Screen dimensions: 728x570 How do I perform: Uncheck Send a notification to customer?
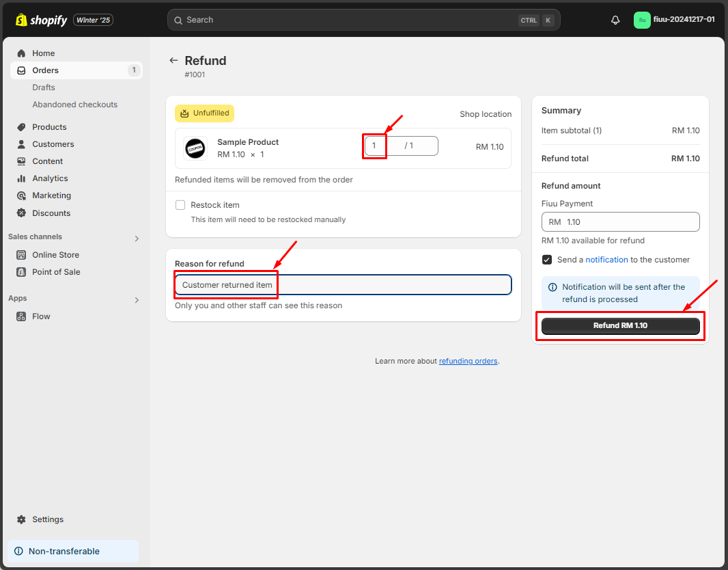(x=547, y=260)
